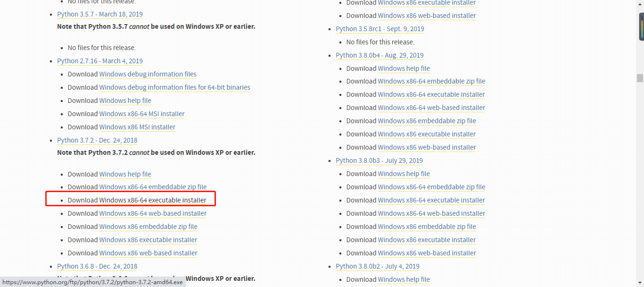
Task: Download Windows help file for Python 3.8.0b2
Action: (404, 279)
